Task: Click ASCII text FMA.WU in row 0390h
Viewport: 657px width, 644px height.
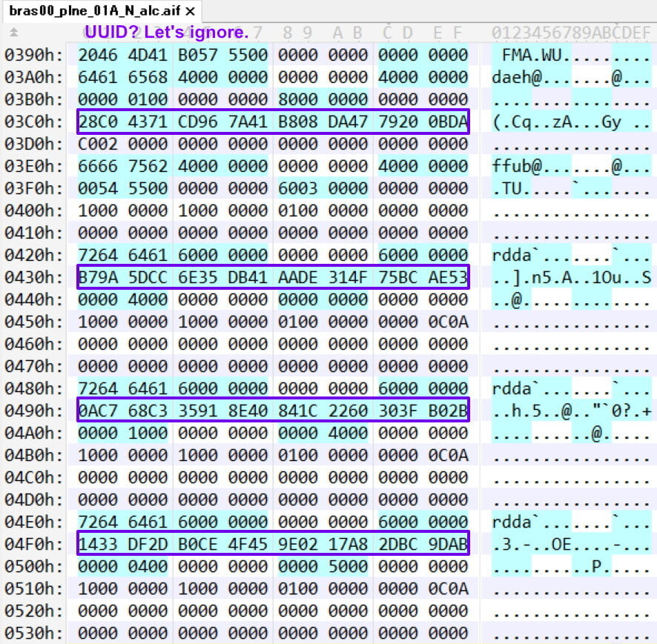Action: pos(531,55)
